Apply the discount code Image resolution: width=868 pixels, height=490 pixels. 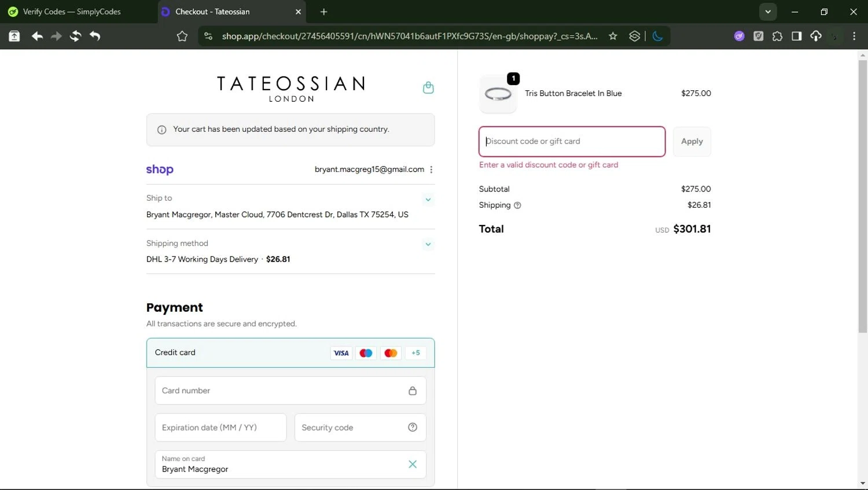coord(692,142)
